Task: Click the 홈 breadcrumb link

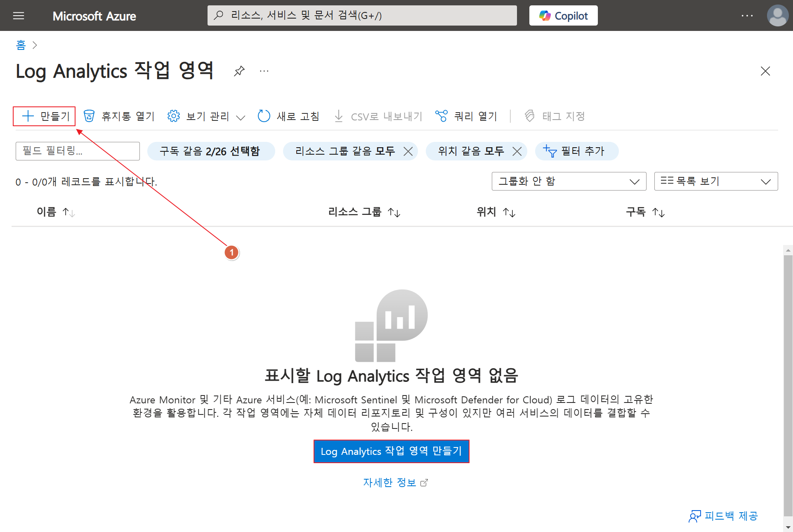Action: coord(21,45)
